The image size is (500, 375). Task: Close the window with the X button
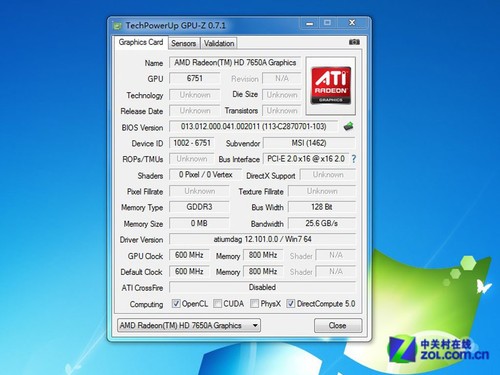click(x=352, y=23)
